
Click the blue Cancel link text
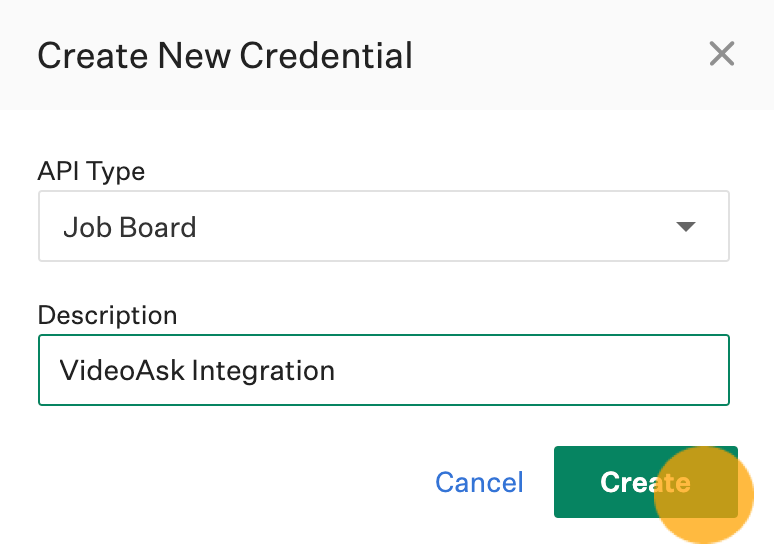(479, 482)
